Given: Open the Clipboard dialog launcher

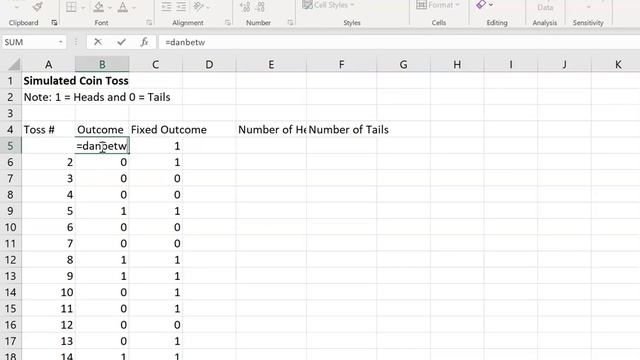Looking at the screenshot, I should pyautogui.click(x=54, y=23).
